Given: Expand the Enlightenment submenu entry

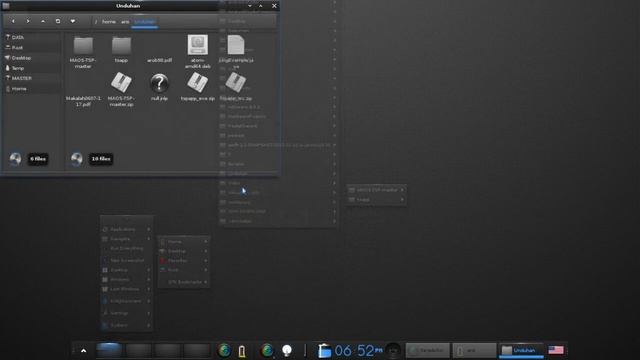Looking at the screenshot, I should tap(127, 301).
